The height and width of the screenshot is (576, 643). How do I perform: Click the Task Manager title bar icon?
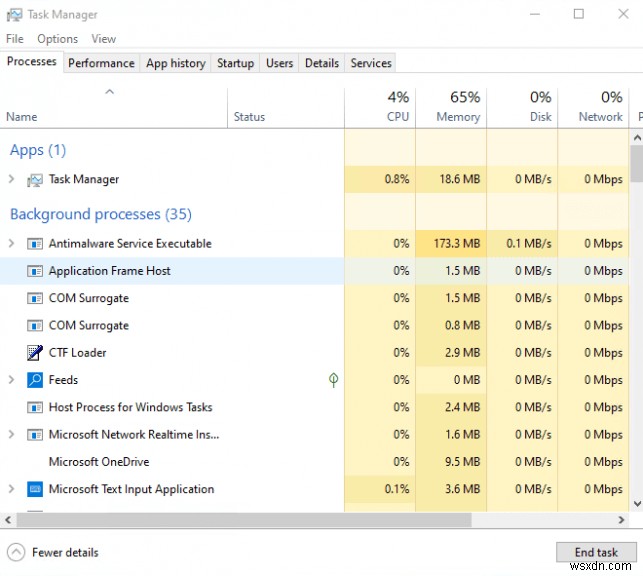14,15
